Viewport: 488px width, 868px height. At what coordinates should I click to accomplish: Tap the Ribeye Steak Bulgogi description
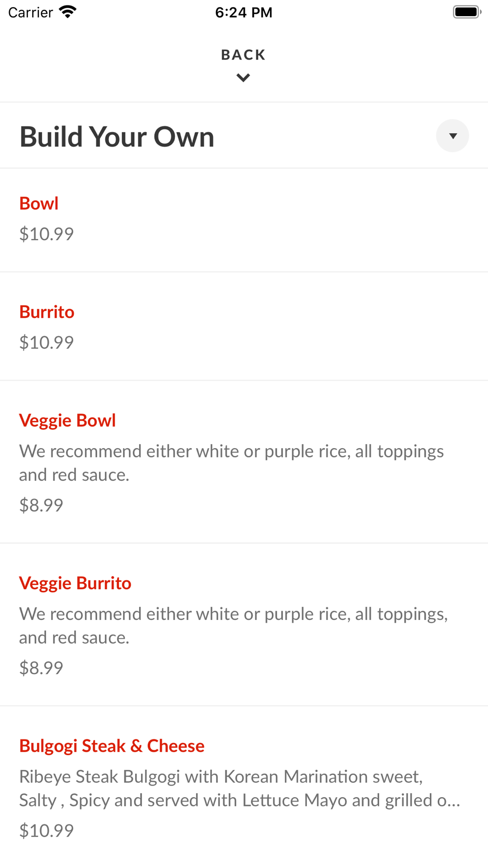click(239, 788)
